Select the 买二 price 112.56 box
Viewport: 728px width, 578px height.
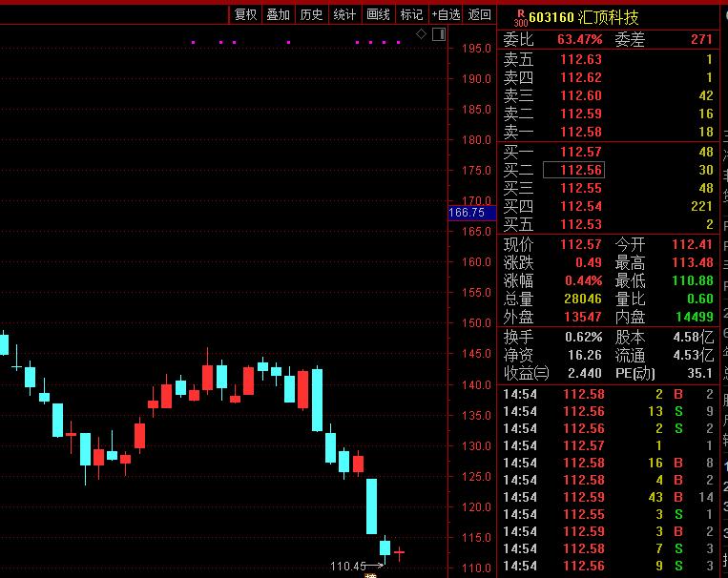point(573,170)
